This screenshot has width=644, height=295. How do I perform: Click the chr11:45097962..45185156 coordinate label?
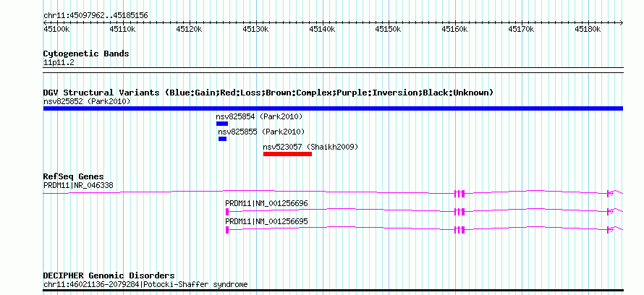[96, 16]
